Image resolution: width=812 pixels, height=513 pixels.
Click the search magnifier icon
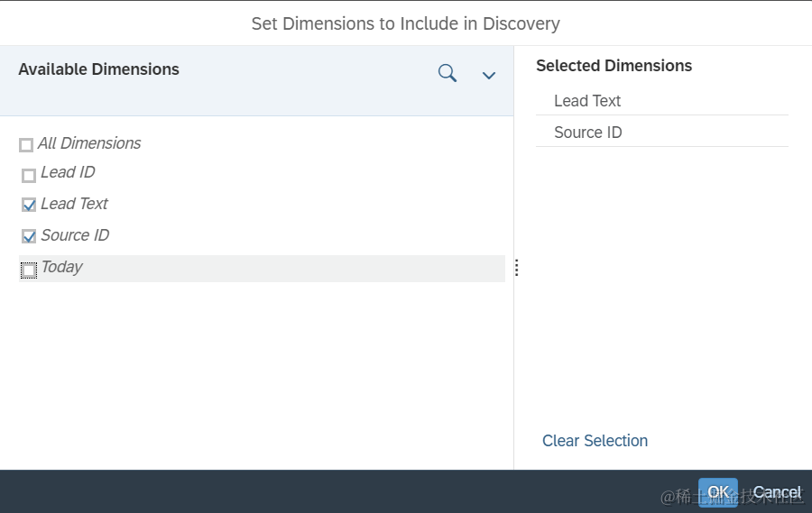[x=448, y=74]
